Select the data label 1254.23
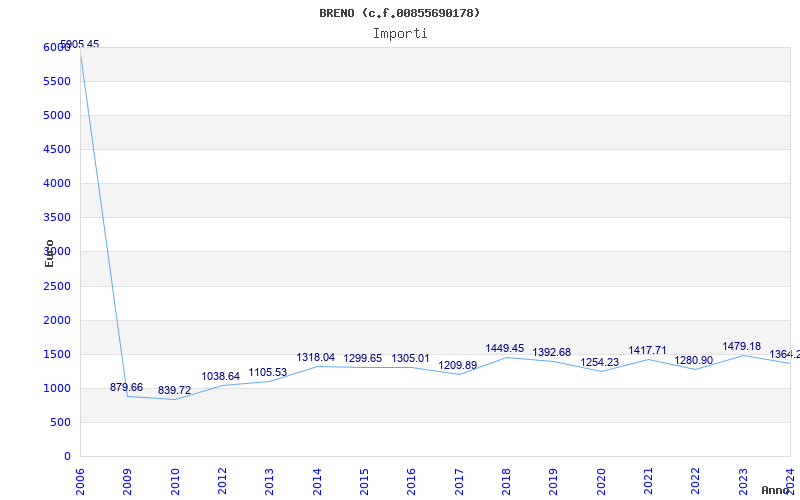Screen dimensions: 800x500 pyautogui.click(x=599, y=362)
